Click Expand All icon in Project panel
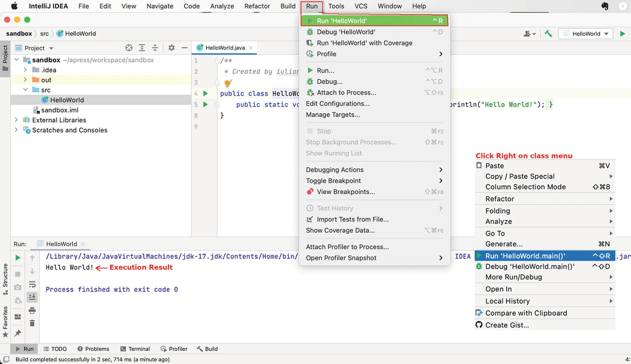Image resolution: width=631 pixels, height=364 pixels. tap(142, 48)
